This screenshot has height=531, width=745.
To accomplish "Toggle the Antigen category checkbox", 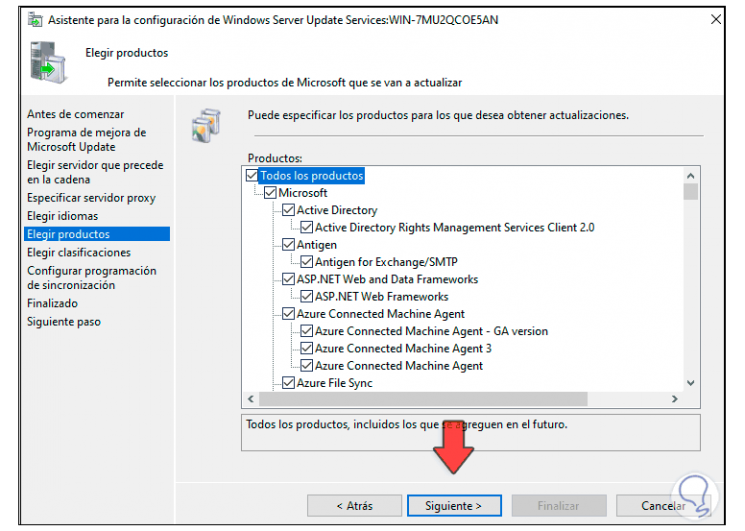I will tap(288, 245).
